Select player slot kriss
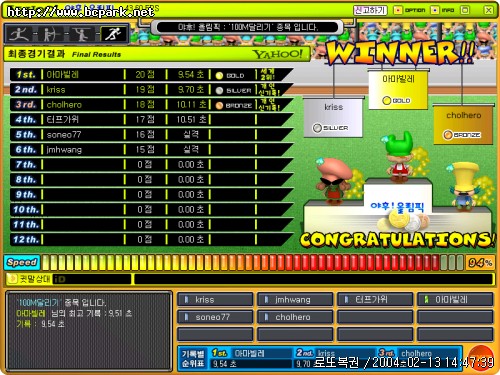Image resolution: width=500 pixels, height=375 pixels. (x=215, y=300)
